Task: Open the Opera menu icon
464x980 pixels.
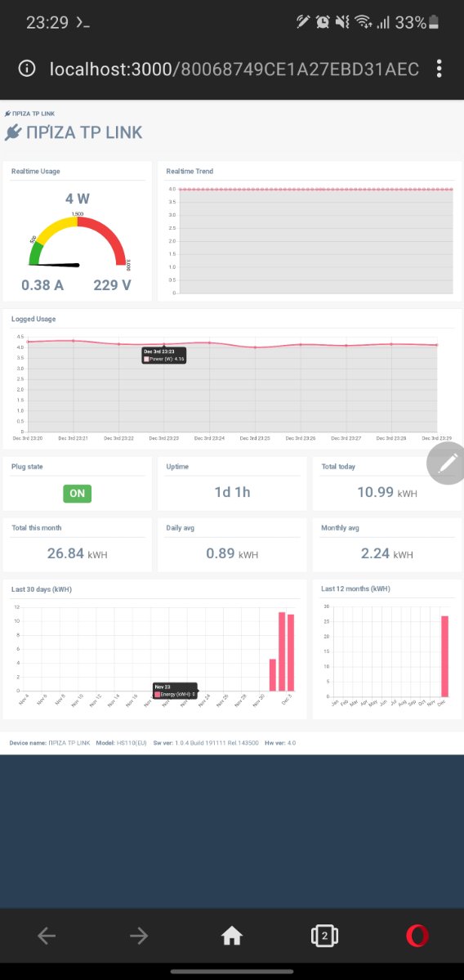Action: tap(417, 936)
